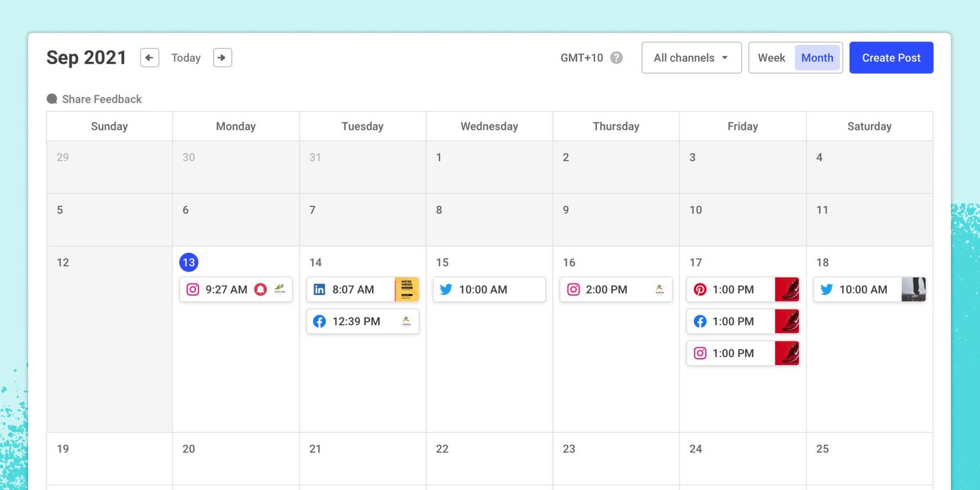The image size is (980, 490).
Task: Open the yellow hiring thumbnail on 8:07 AM post
Action: [x=407, y=289]
